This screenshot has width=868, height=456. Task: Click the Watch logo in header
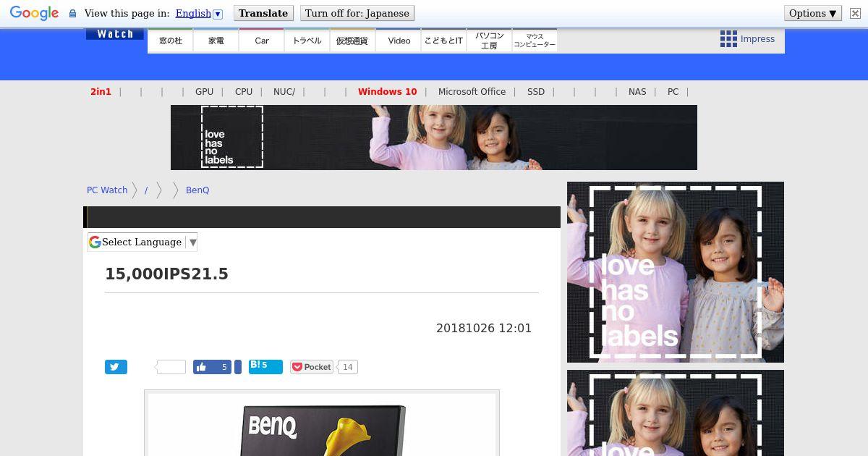point(115,34)
